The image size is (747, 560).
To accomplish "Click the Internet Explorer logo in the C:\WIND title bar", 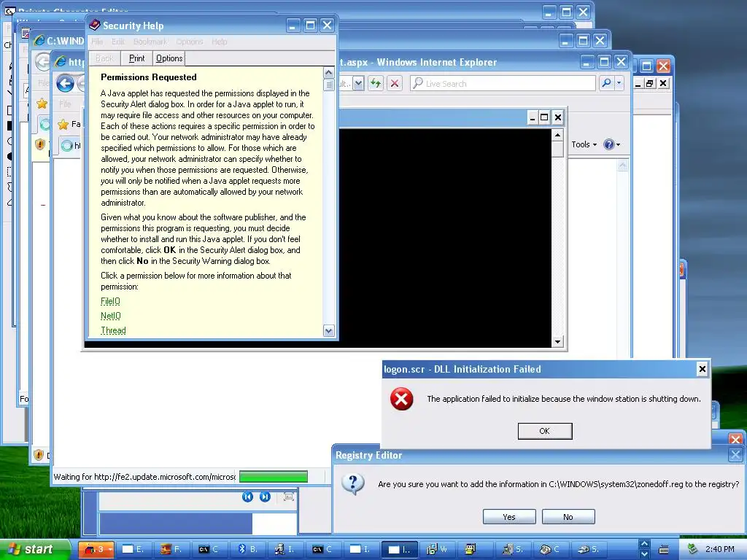I will tap(39, 41).
